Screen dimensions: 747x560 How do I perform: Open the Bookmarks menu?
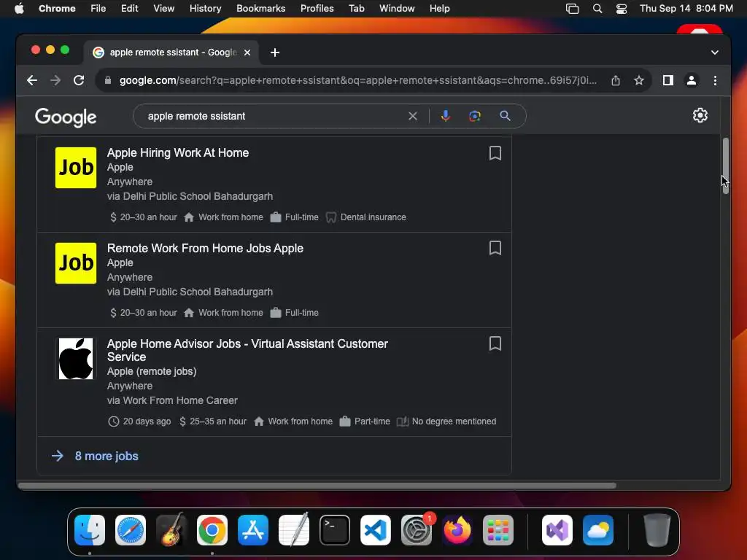pos(260,8)
